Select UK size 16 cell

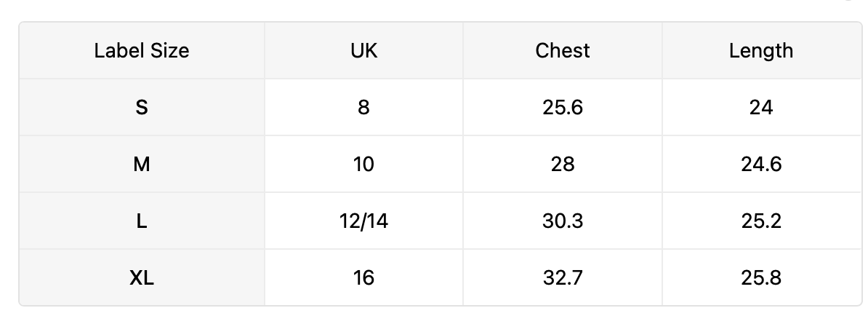363,277
